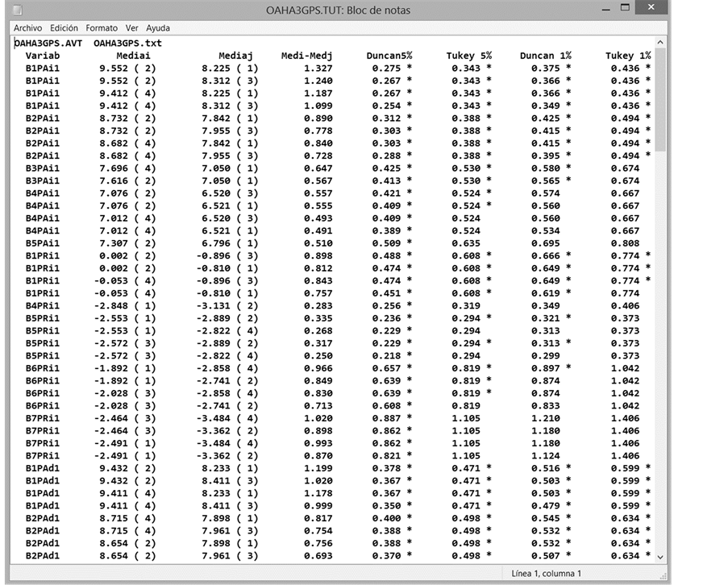The image size is (728, 585).
Task: Click the vertical scrollbar up arrow
Action: tap(660, 42)
